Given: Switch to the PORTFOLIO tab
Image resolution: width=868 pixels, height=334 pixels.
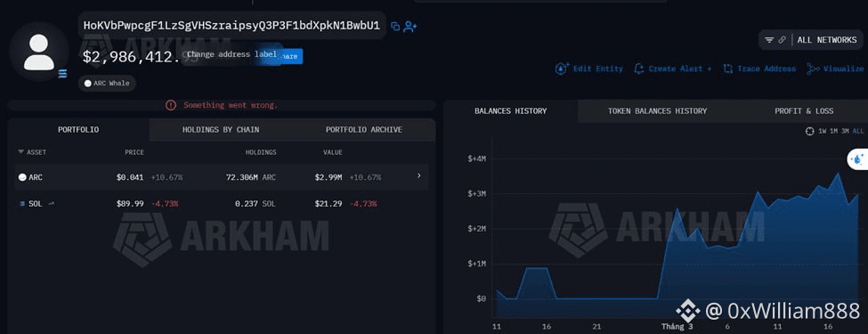Looking at the screenshot, I should click(78, 130).
